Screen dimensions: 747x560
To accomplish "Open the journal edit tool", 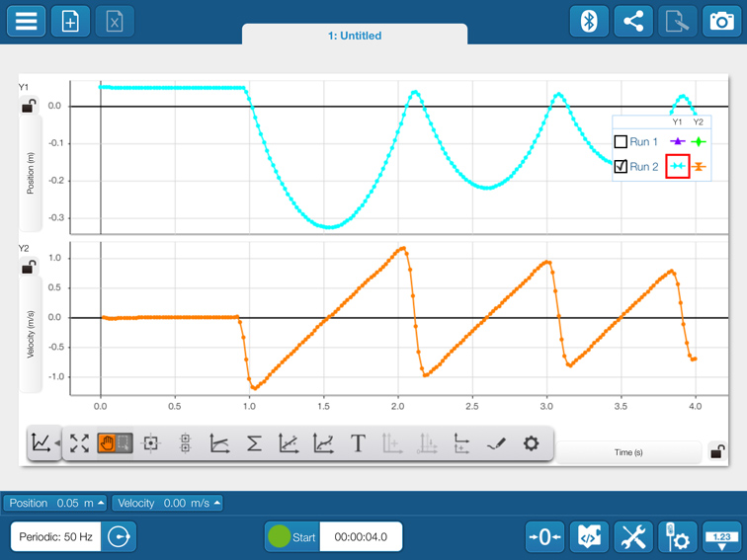I will coord(678,22).
